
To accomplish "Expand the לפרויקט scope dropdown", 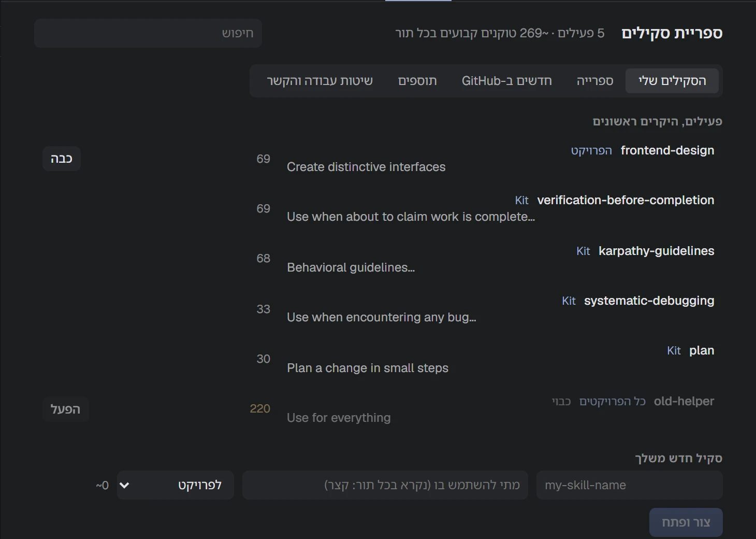I will click(176, 485).
